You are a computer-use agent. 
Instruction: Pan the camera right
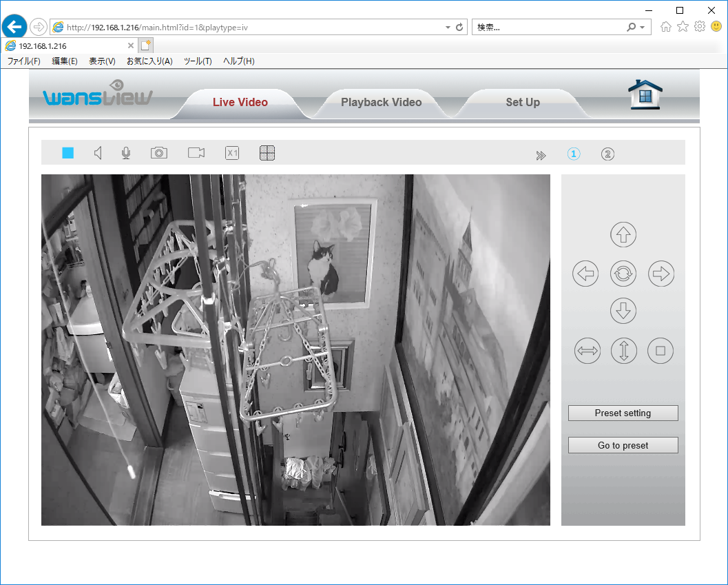click(x=661, y=274)
